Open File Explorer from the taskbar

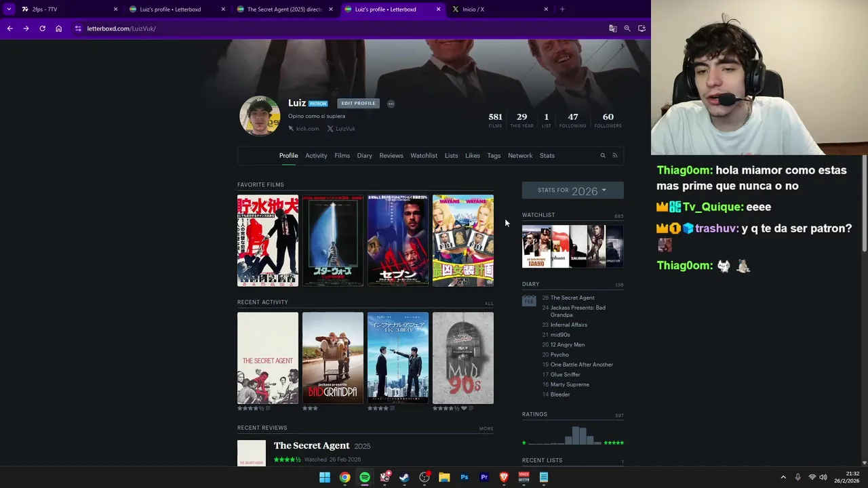click(444, 477)
